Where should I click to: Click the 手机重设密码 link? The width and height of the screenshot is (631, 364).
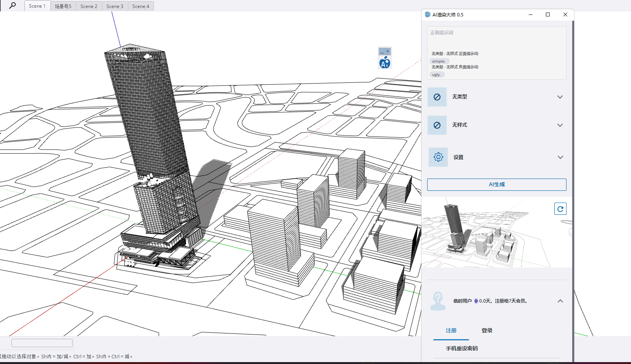coord(462,348)
